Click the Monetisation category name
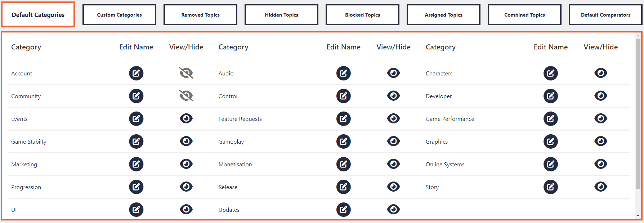 pos(235,165)
